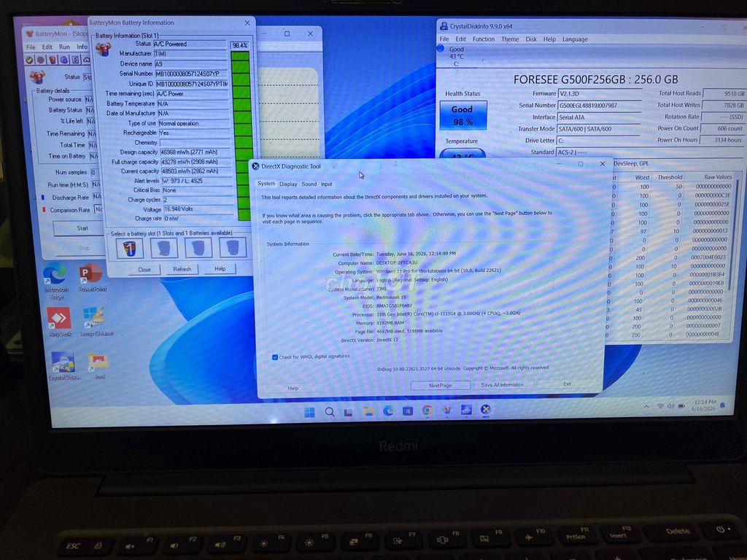Open the Tool folder on desktop
This screenshot has width=747, height=560.
98,366
